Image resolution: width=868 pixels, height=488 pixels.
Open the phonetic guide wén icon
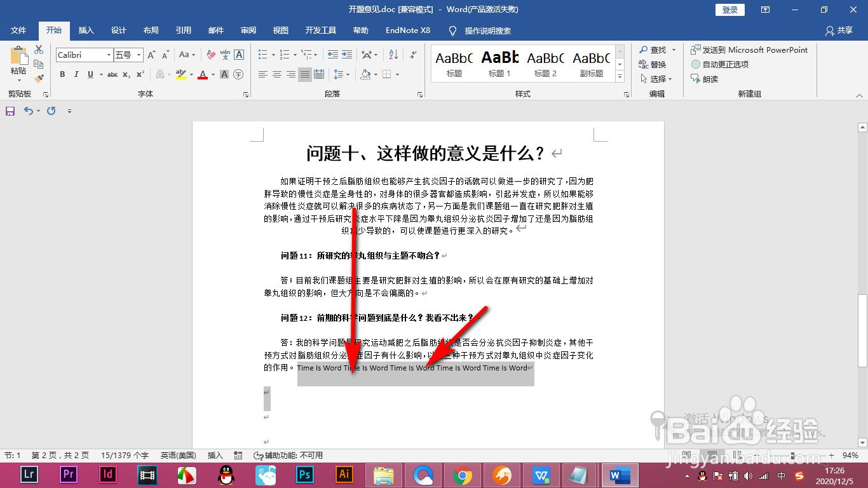pyautogui.click(x=225, y=55)
